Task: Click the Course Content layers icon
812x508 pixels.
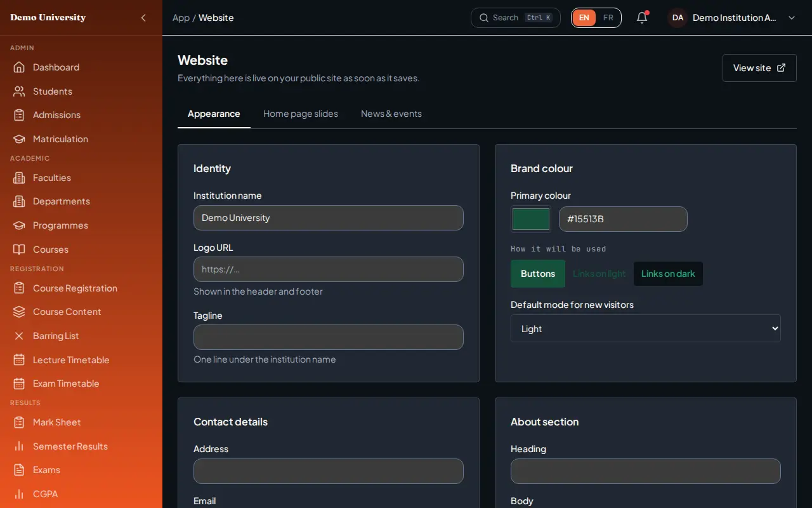Action: coord(19,312)
